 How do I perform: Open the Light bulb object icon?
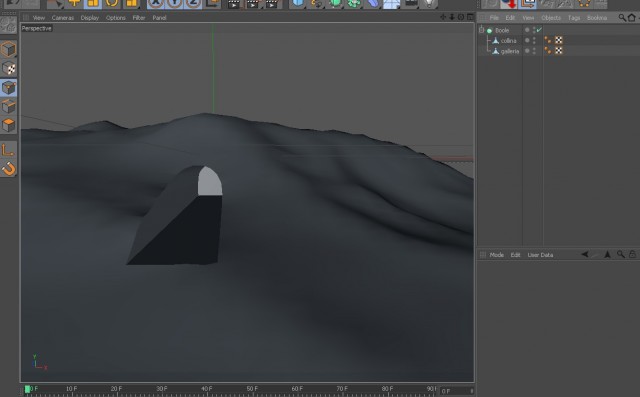point(429,4)
